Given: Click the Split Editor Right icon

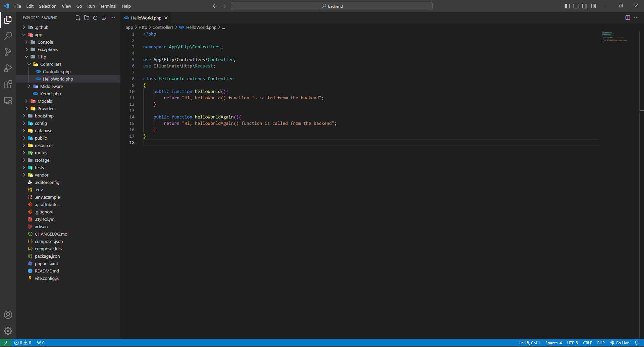Looking at the screenshot, I should click(x=628, y=18).
